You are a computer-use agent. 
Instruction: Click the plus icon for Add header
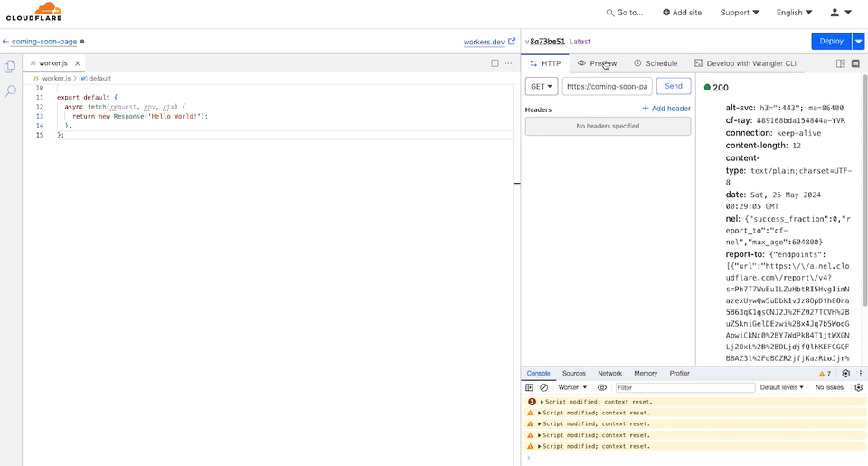645,109
